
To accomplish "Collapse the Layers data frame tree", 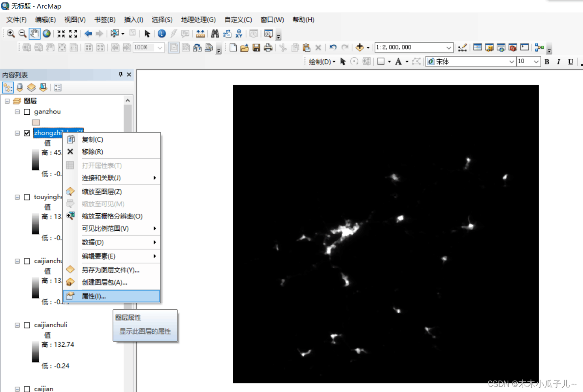I will (x=7, y=101).
